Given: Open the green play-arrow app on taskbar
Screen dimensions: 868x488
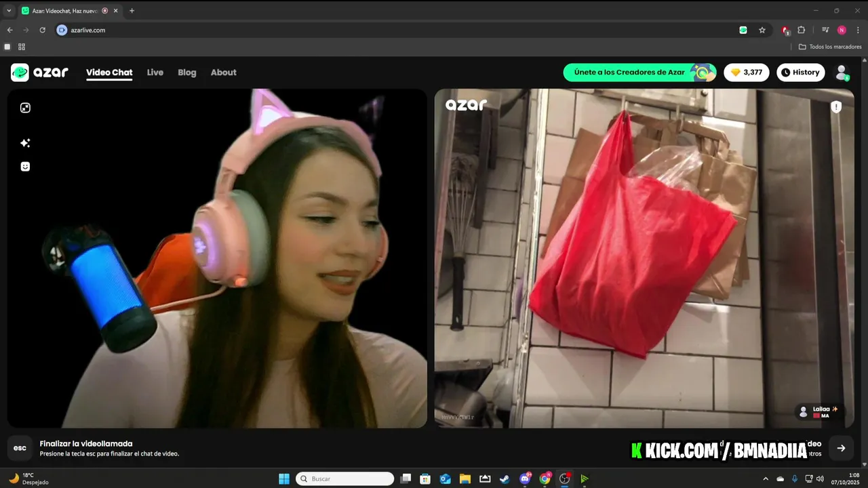Looking at the screenshot, I should (x=585, y=479).
